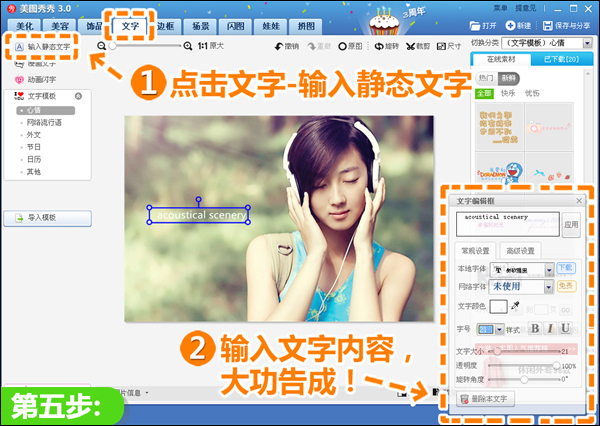This screenshot has width=600, height=426.
Task: Switch to the 美化 tab
Action: pos(24,26)
